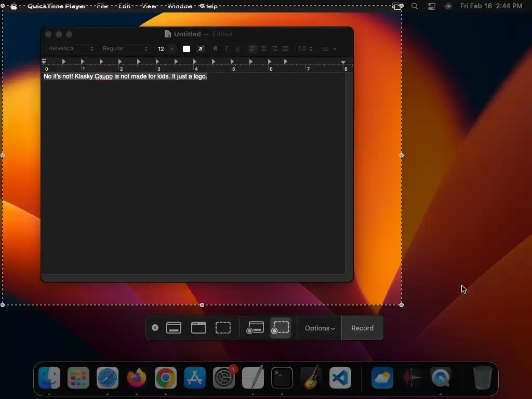Select Capture Selected Portion mode

click(223, 328)
